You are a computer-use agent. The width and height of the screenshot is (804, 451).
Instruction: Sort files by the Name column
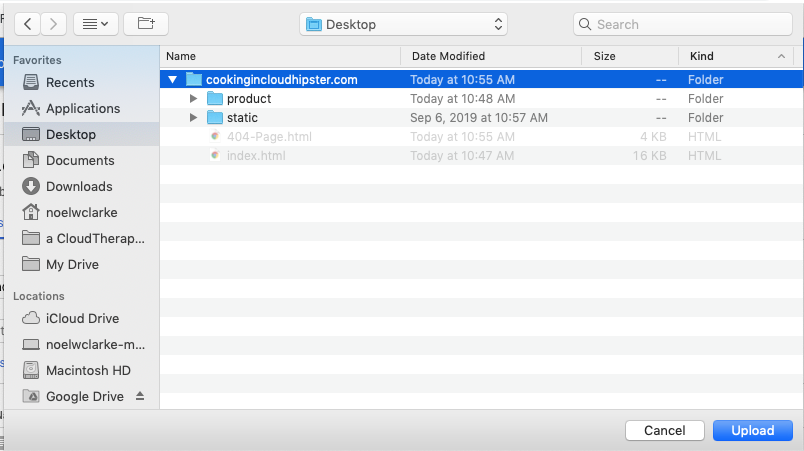[181, 56]
